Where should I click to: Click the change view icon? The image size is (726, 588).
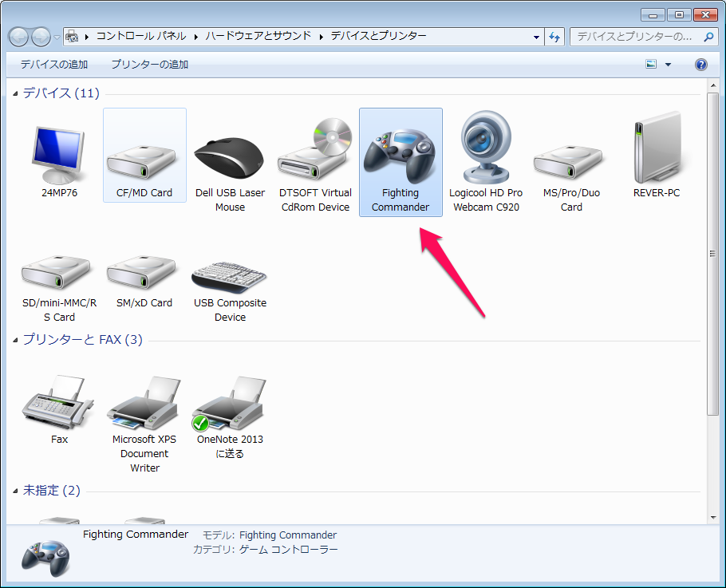[x=651, y=64]
